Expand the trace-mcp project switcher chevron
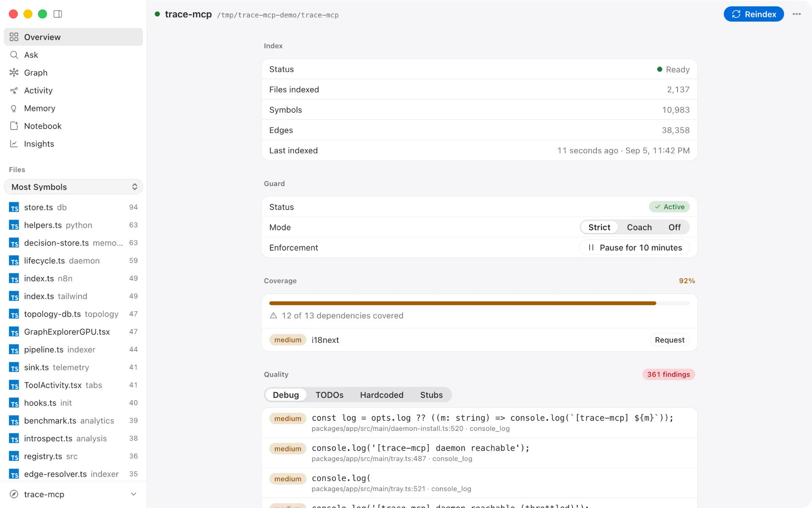Viewport: 812px width, 508px height. [134, 494]
